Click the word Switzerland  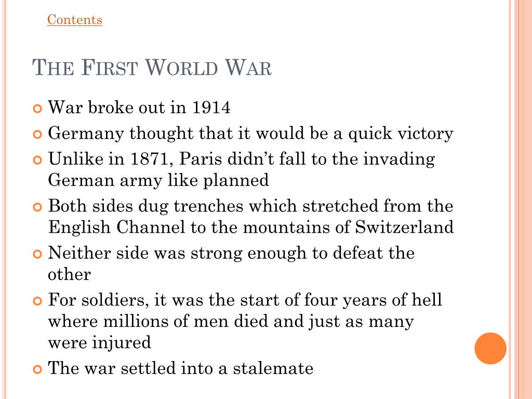click(x=404, y=227)
